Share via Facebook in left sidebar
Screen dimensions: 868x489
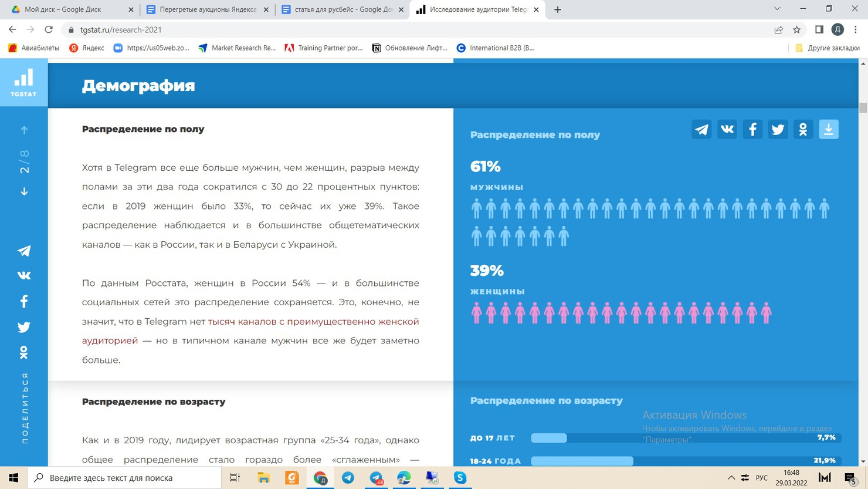click(24, 301)
